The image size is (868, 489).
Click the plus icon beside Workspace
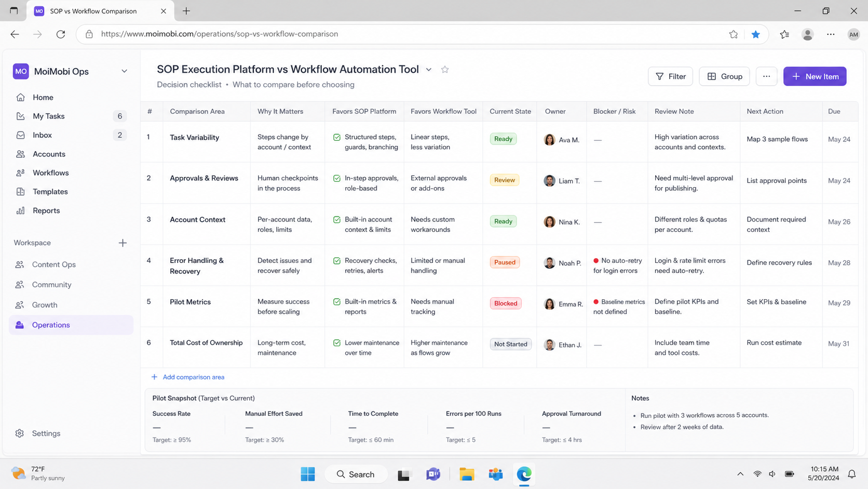[123, 243]
